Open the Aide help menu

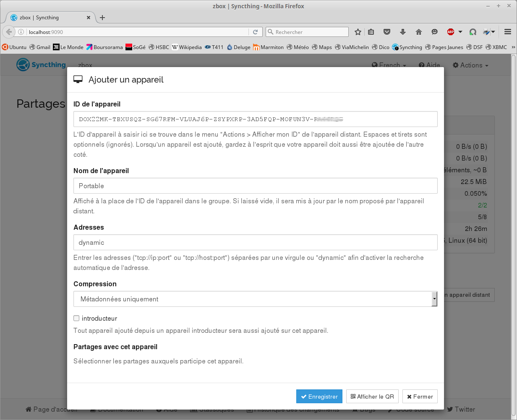coord(429,65)
